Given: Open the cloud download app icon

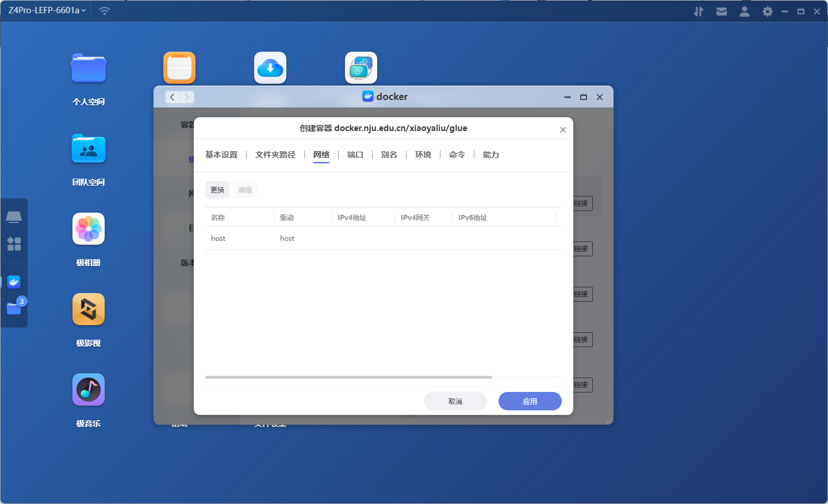Looking at the screenshot, I should click(270, 68).
